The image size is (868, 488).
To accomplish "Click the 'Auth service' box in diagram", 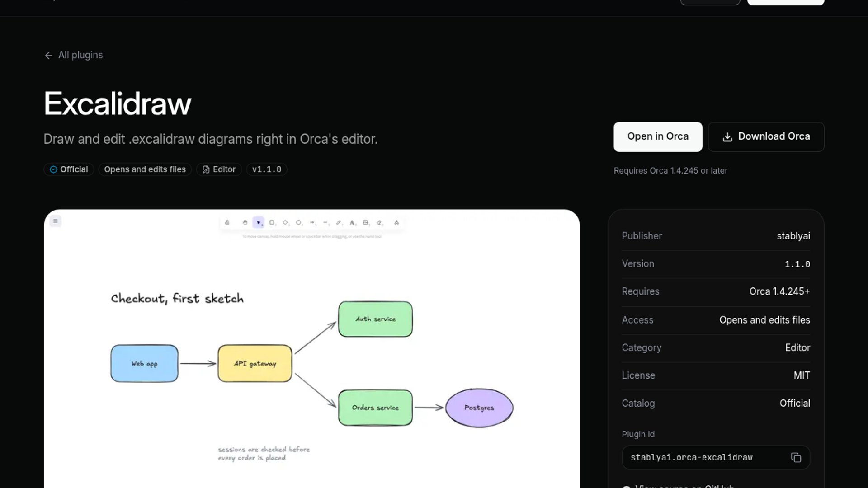I will [x=375, y=319].
